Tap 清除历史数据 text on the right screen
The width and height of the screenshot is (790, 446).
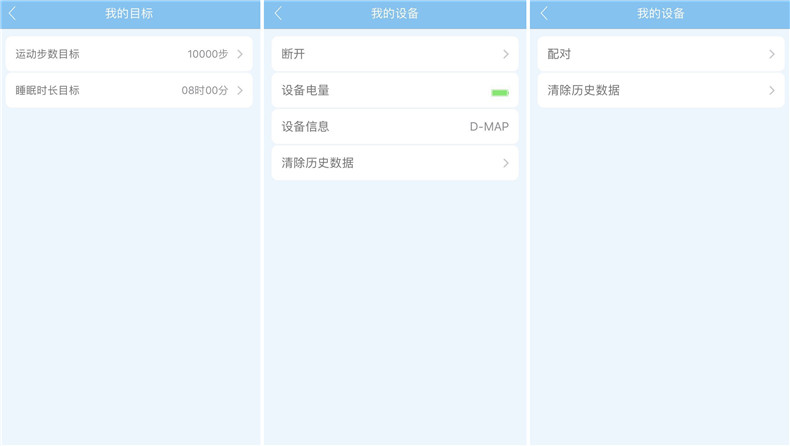(583, 90)
